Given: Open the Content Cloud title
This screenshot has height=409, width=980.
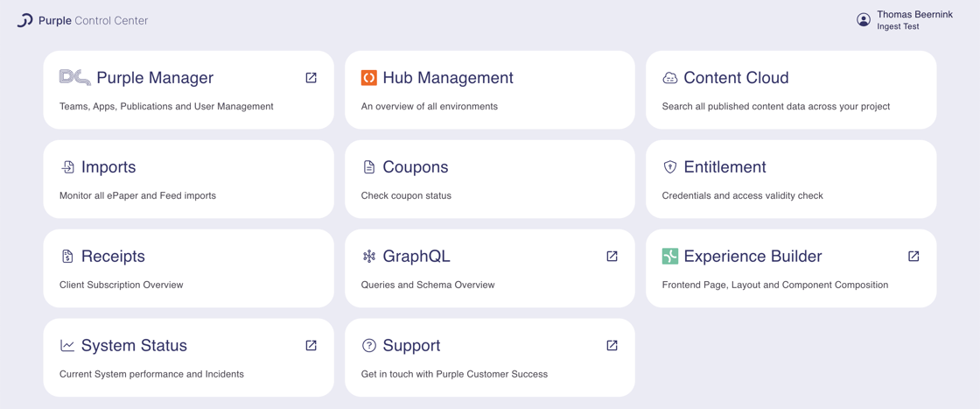Looking at the screenshot, I should click(736, 78).
